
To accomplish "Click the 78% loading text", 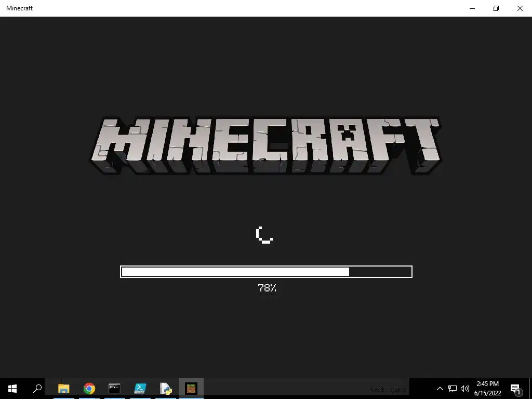I will 267,288.
